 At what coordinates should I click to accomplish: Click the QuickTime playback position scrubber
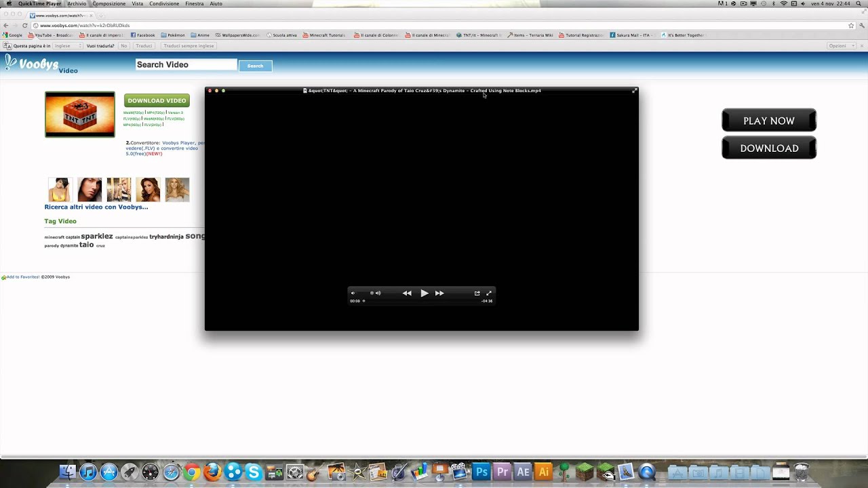pos(363,301)
